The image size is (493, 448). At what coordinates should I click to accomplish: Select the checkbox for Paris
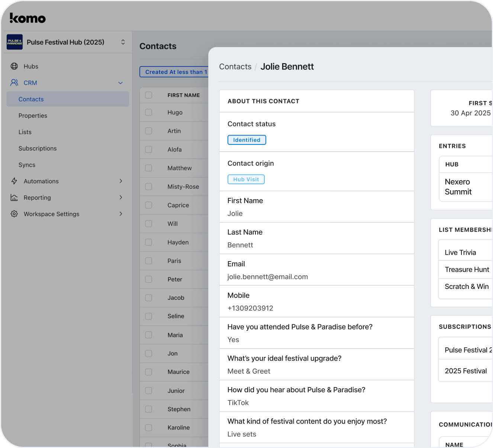click(x=149, y=261)
